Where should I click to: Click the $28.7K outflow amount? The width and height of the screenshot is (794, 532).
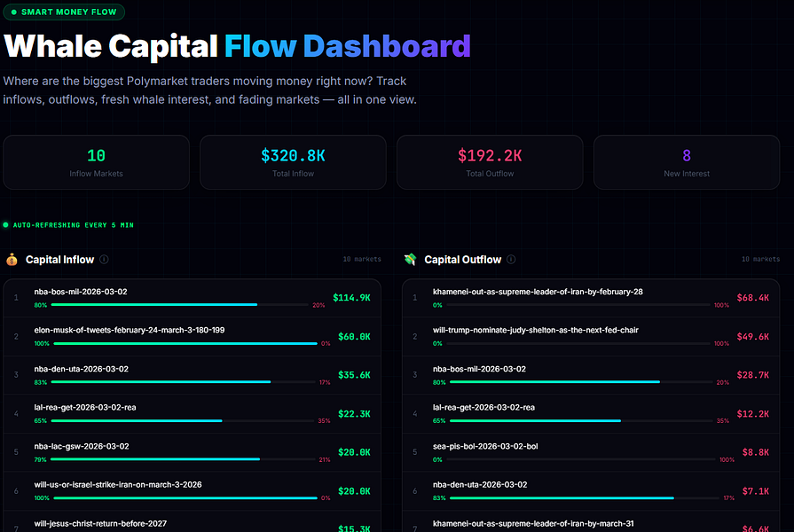coord(752,375)
